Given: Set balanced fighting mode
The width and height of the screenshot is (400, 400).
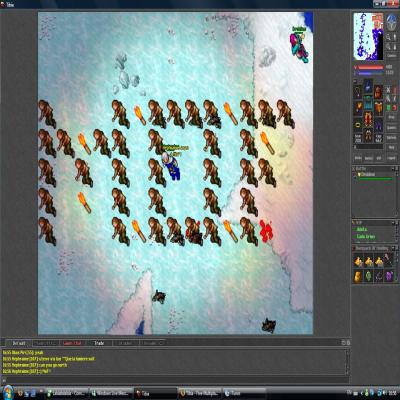Looking at the screenshot, I should point(388,99).
